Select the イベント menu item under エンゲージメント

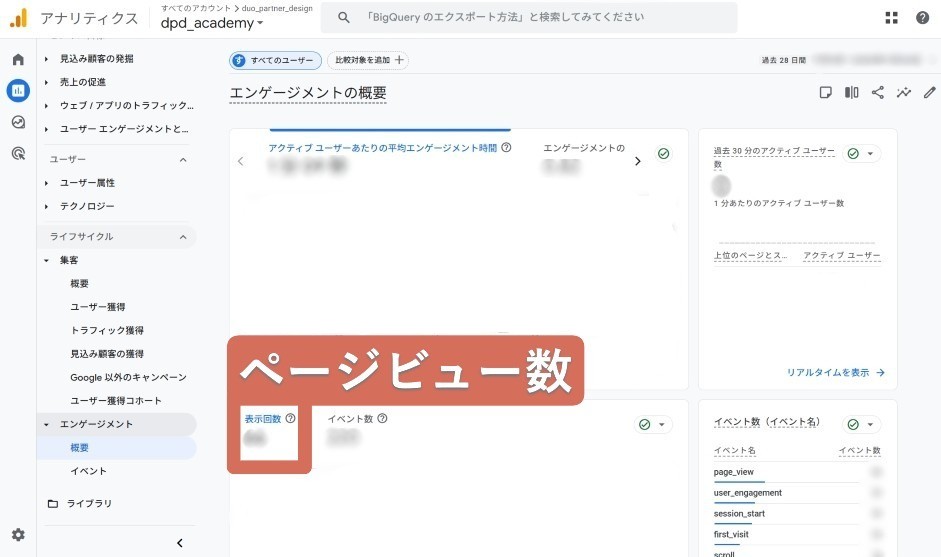click(88, 471)
